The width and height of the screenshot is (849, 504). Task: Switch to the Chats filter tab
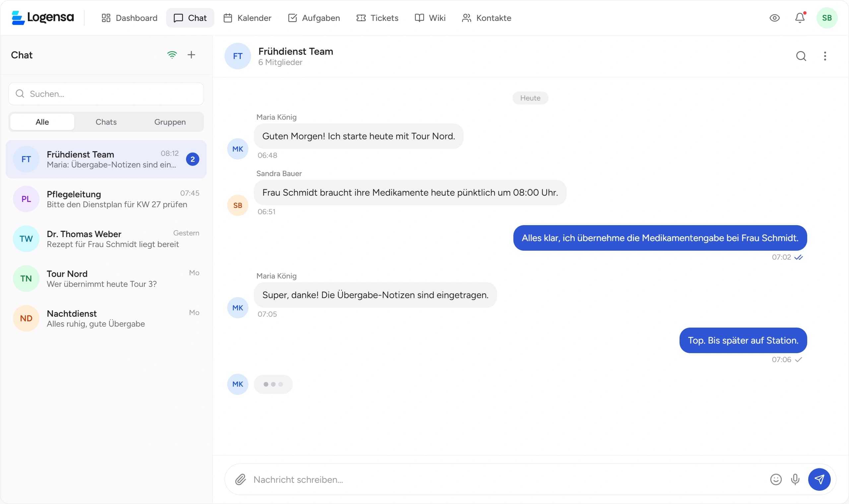(x=106, y=122)
